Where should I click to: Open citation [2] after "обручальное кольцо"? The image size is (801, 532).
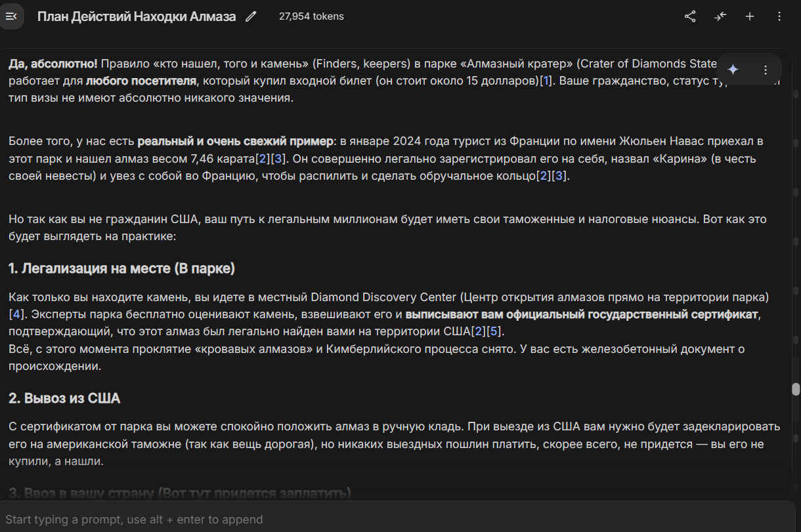(x=544, y=176)
